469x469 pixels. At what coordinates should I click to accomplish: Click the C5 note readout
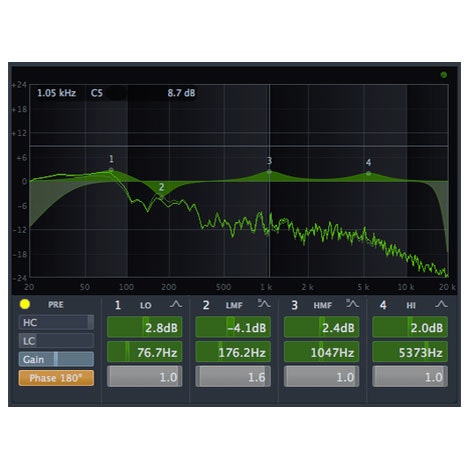[x=97, y=93]
